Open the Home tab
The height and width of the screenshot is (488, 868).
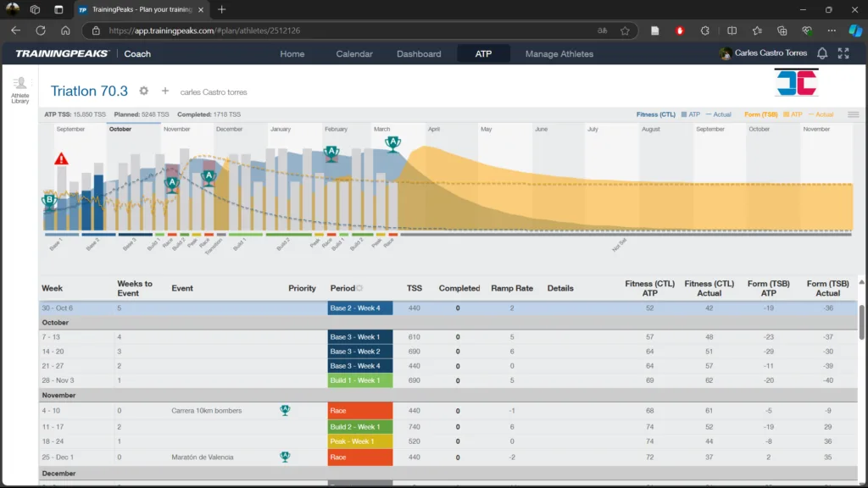tap(292, 53)
